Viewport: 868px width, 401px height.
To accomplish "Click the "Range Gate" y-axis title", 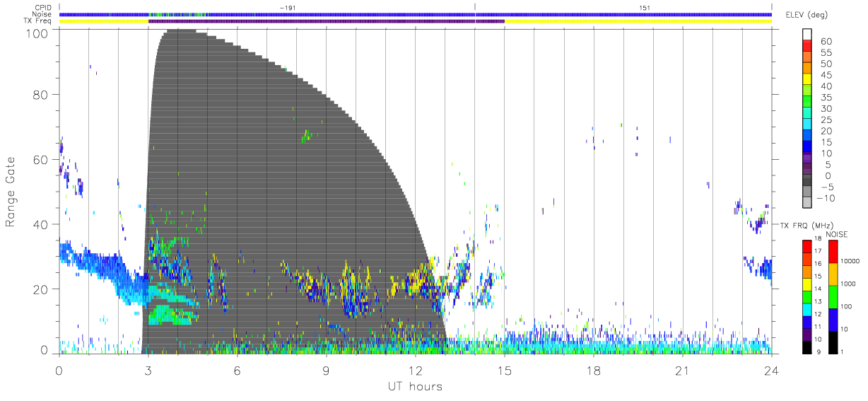I will click(11, 192).
